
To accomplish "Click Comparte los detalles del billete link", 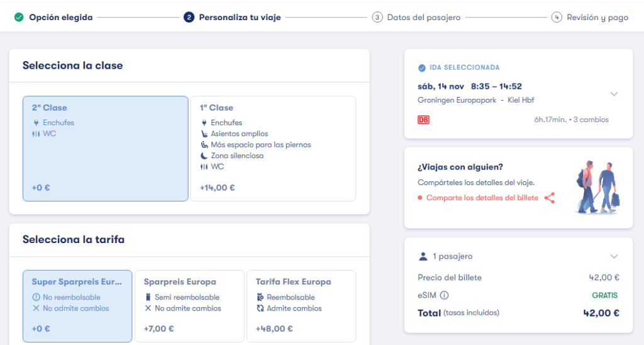I will (x=482, y=198).
